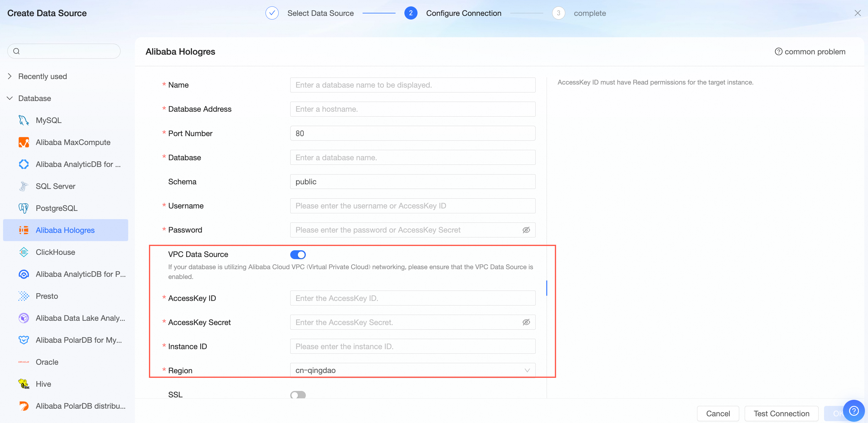
Task: Go back to Select Data Source step
Action: click(320, 13)
